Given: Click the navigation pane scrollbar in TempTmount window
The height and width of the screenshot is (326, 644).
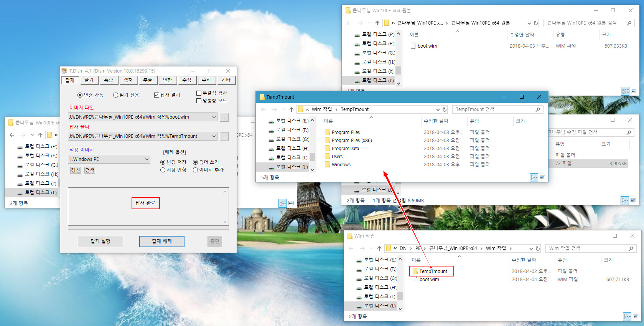Looking at the screenshot, I should tap(313, 157).
